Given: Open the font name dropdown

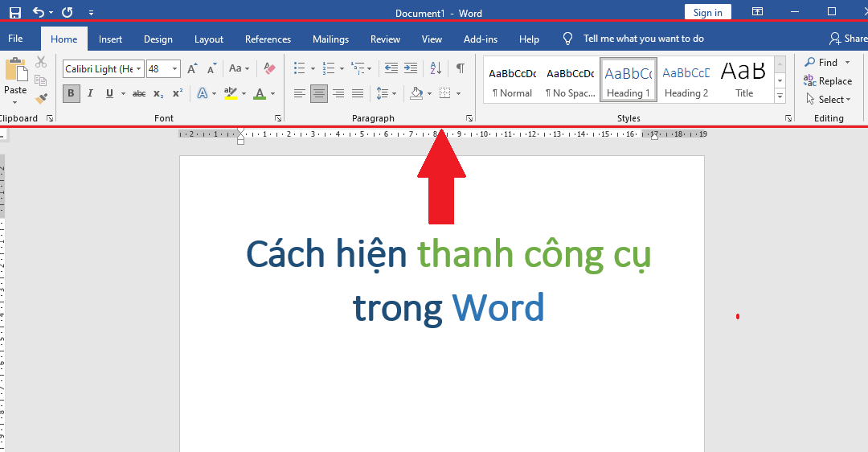Looking at the screenshot, I should [138, 69].
